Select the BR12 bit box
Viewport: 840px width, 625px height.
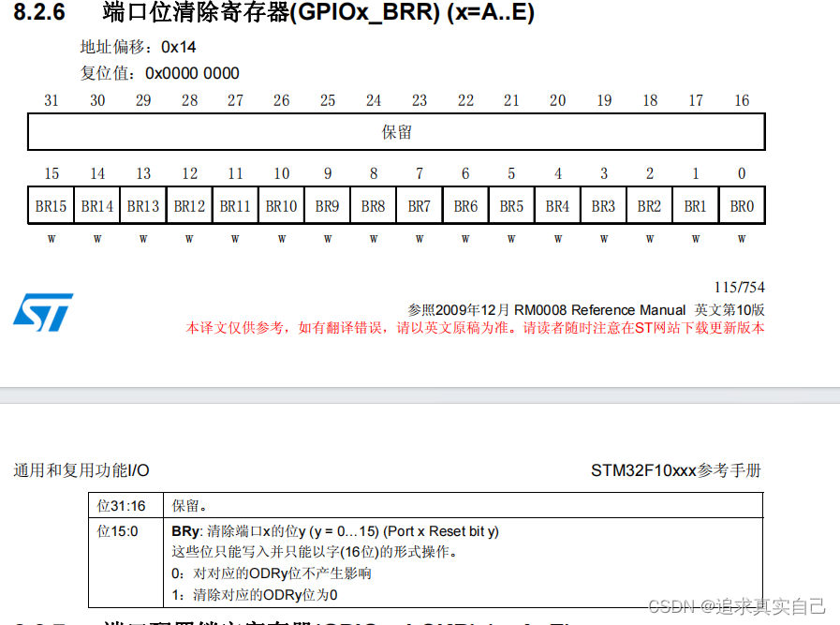(x=189, y=204)
